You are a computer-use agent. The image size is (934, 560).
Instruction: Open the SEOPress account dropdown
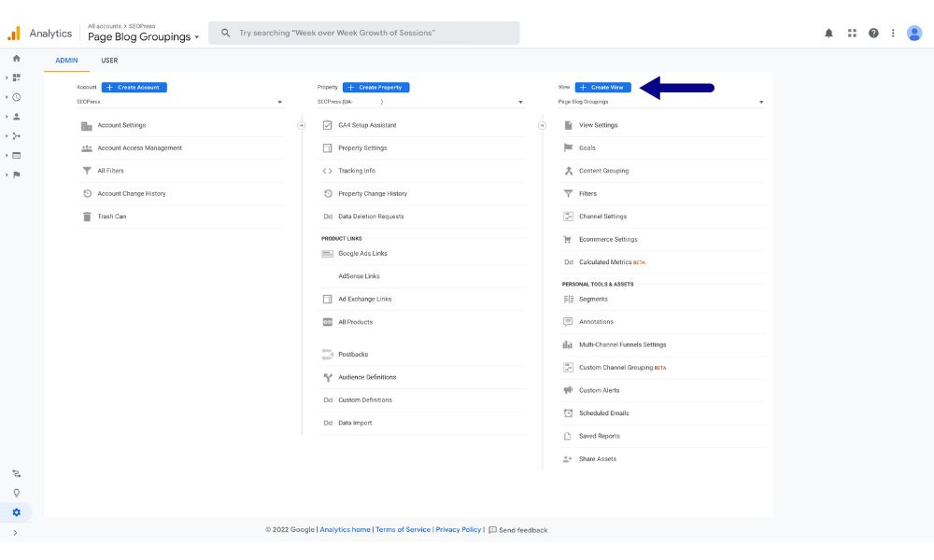[x=179, y=102]
